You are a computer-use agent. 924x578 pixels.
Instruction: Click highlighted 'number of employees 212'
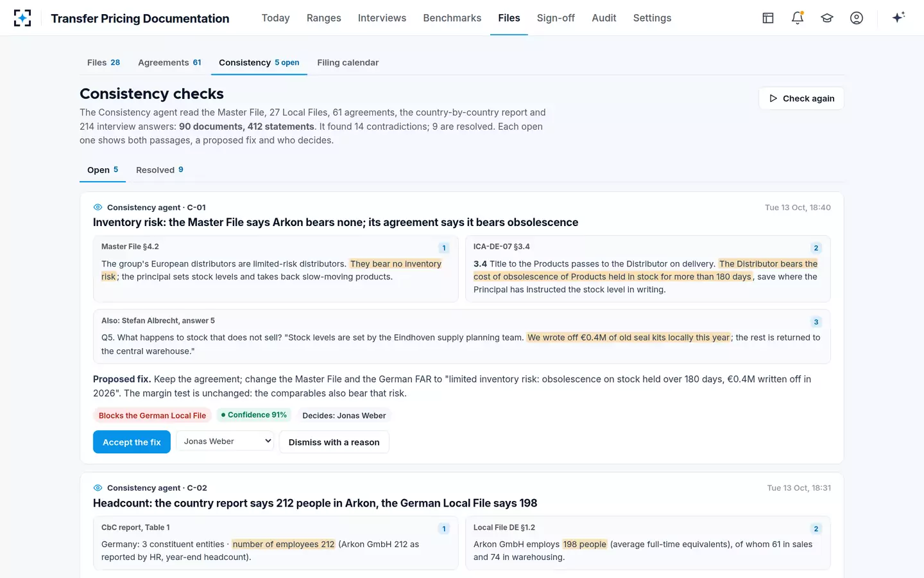[x=284, y=544]
